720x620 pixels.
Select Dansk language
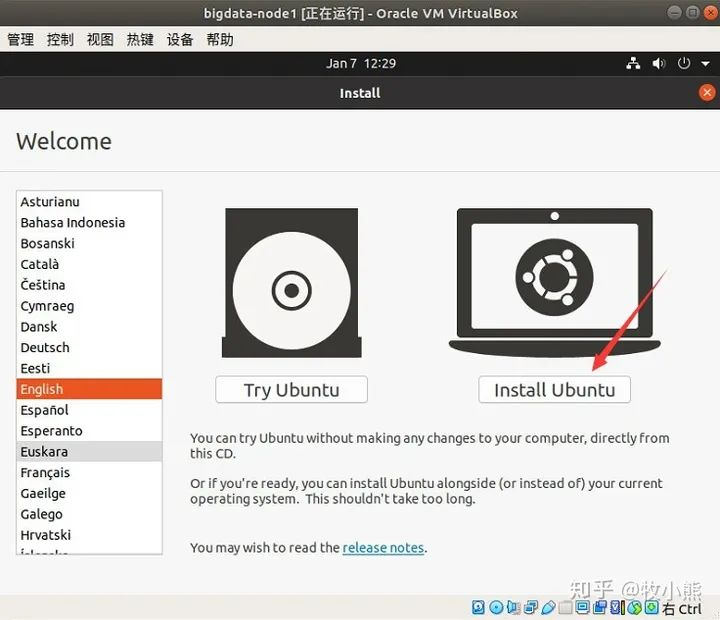89,327
